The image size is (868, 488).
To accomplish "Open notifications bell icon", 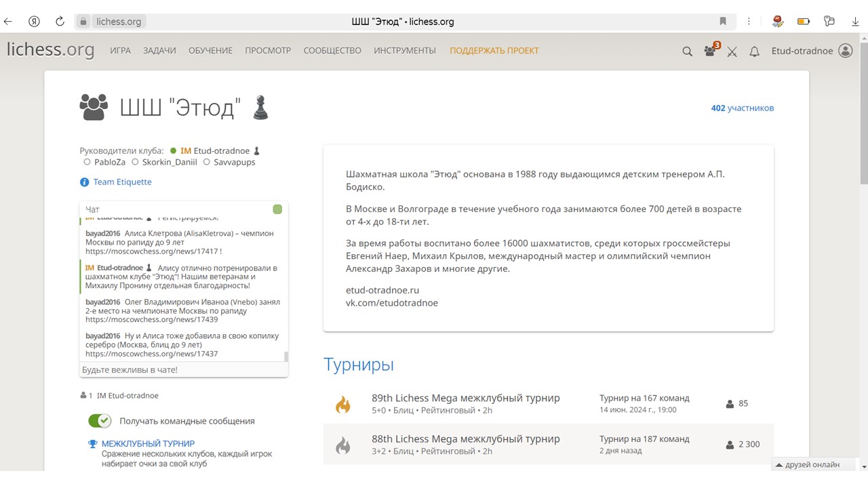I will point(754,52).
